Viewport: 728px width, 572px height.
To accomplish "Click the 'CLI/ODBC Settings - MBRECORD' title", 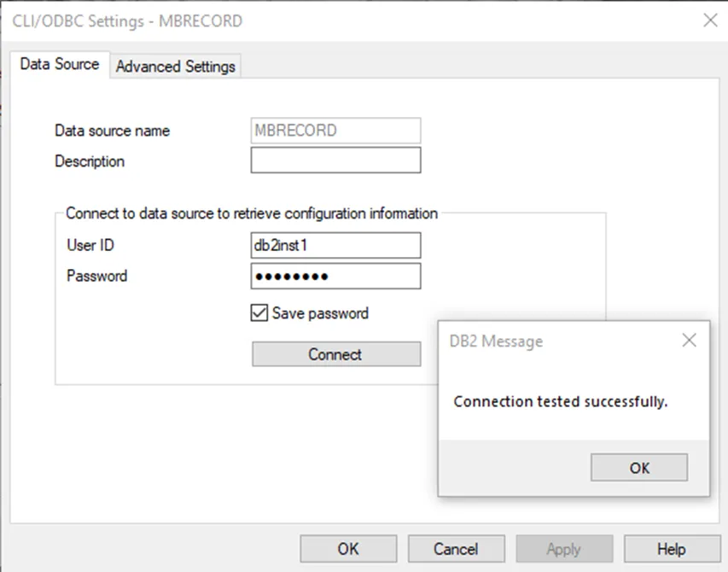I will (127, 21).
